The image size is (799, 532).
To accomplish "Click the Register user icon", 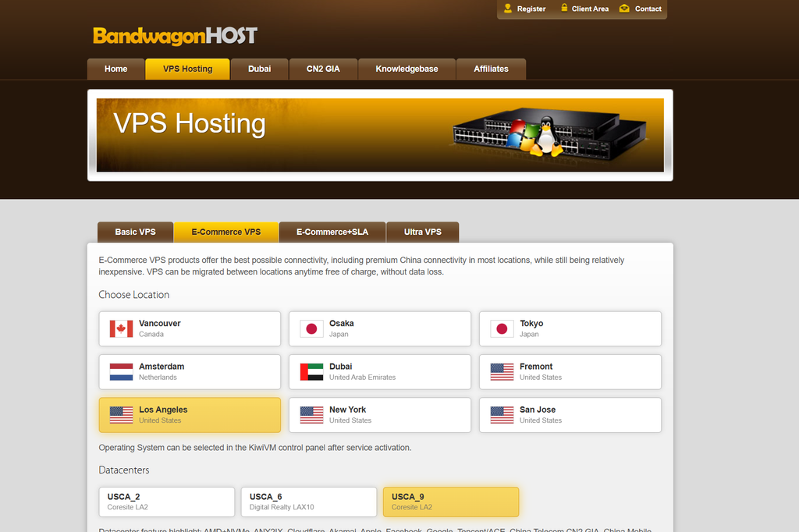I will pyautogui.click(x=507, y=8).
